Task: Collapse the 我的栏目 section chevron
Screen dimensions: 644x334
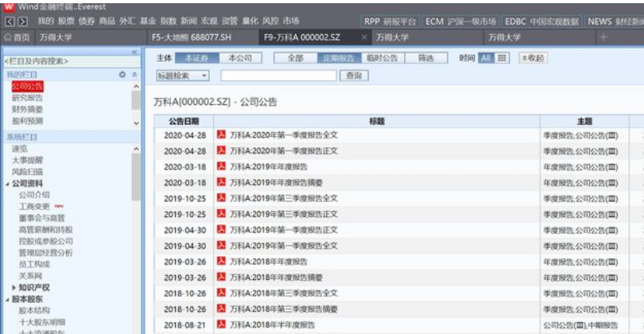Action: point(134,75)
